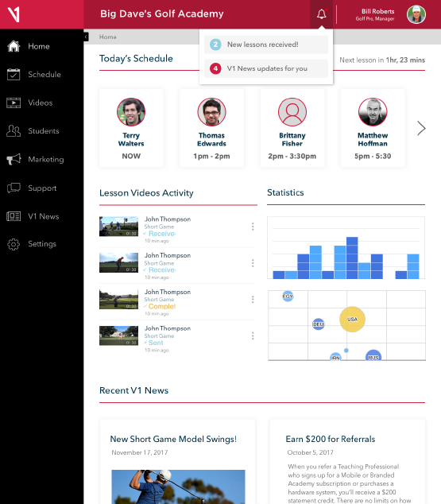Open Thomas Edwards 1pm lesson card

point(211,128)
